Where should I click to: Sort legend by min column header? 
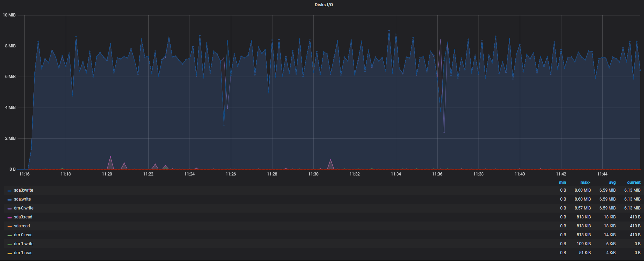[x=562, y=182]
